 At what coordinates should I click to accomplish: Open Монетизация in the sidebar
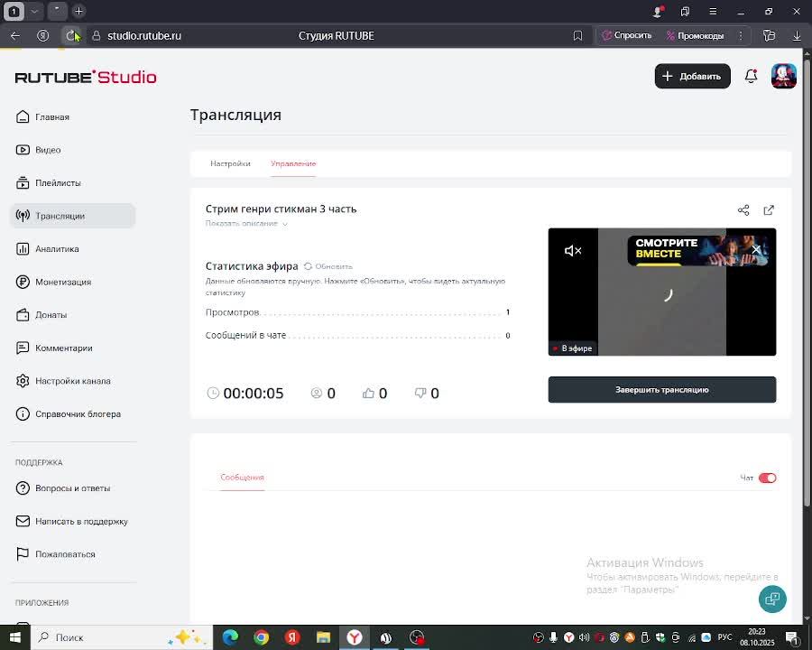pyautogui.click(x=53, y=282)
